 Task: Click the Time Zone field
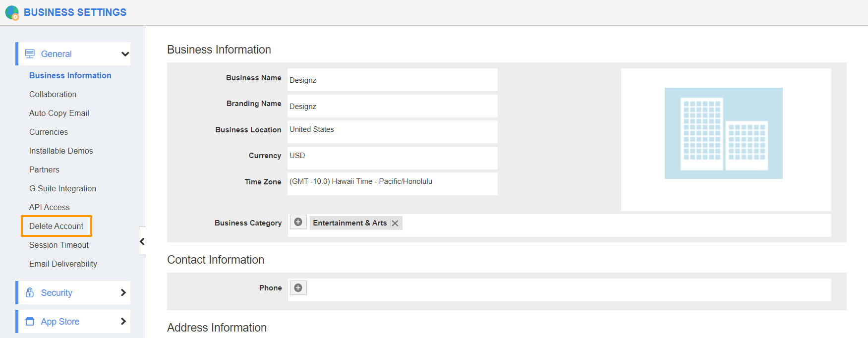392,182
